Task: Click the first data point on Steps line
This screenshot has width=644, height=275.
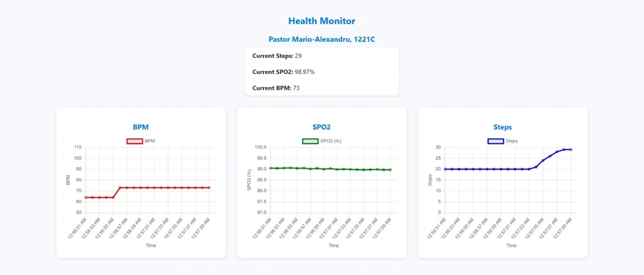Action: (x=445, y=169)
